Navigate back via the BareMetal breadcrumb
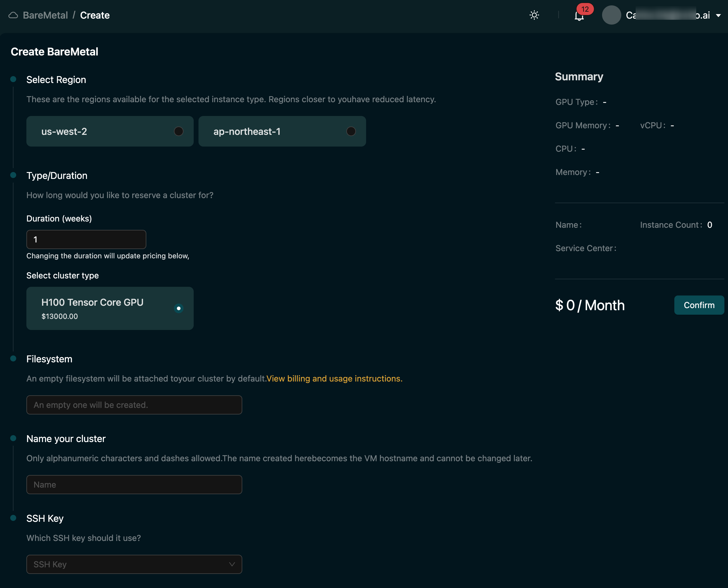 45,15
